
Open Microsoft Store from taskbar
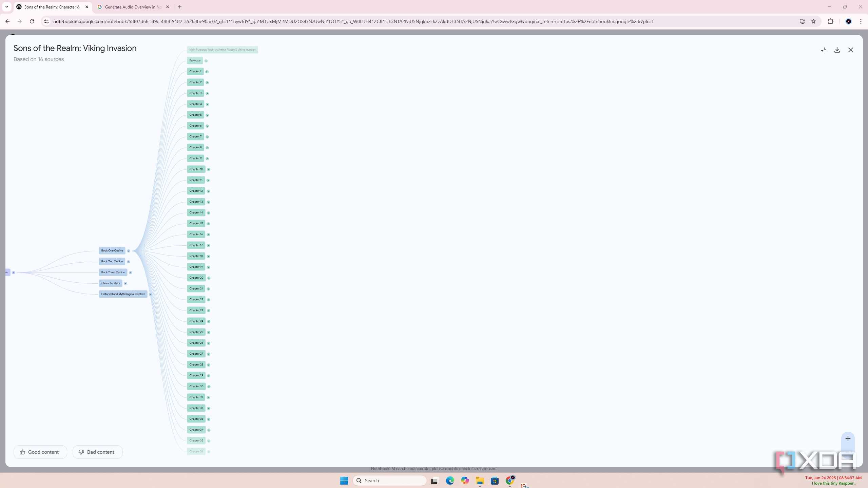(495, 481)
